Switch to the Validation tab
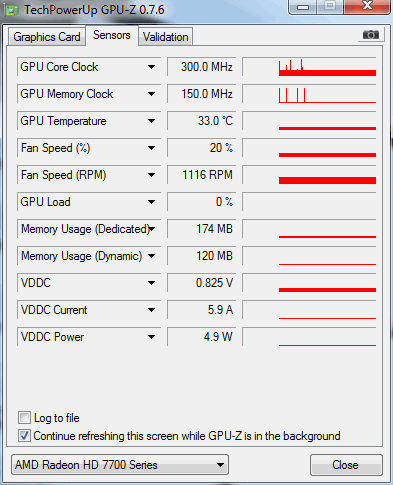The width and height of the screenshot is (393, 485). click(x=166, y=36)
